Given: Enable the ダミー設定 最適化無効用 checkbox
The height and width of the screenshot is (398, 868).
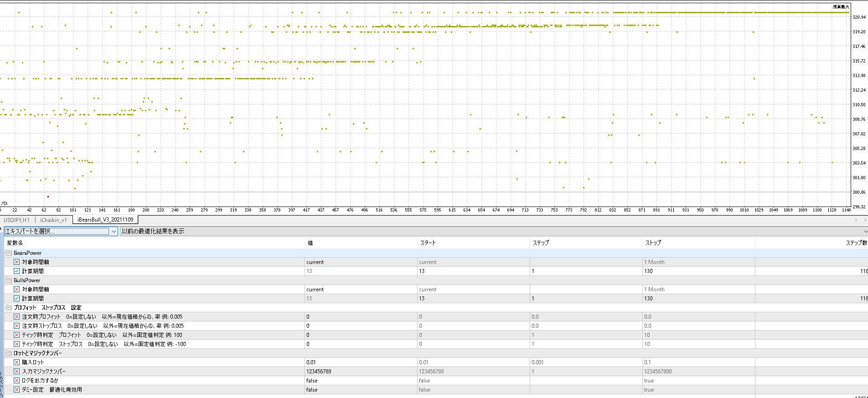Looking at the screenshot, I should [x=16, y=390].
